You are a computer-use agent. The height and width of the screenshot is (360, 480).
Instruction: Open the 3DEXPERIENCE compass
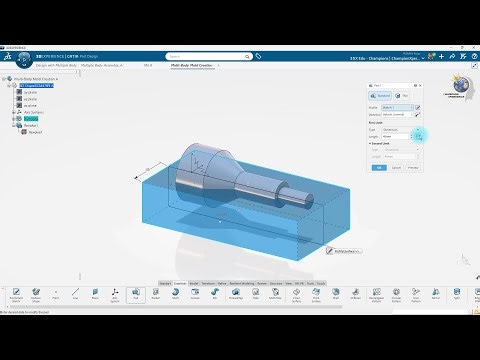click(24, 60)
